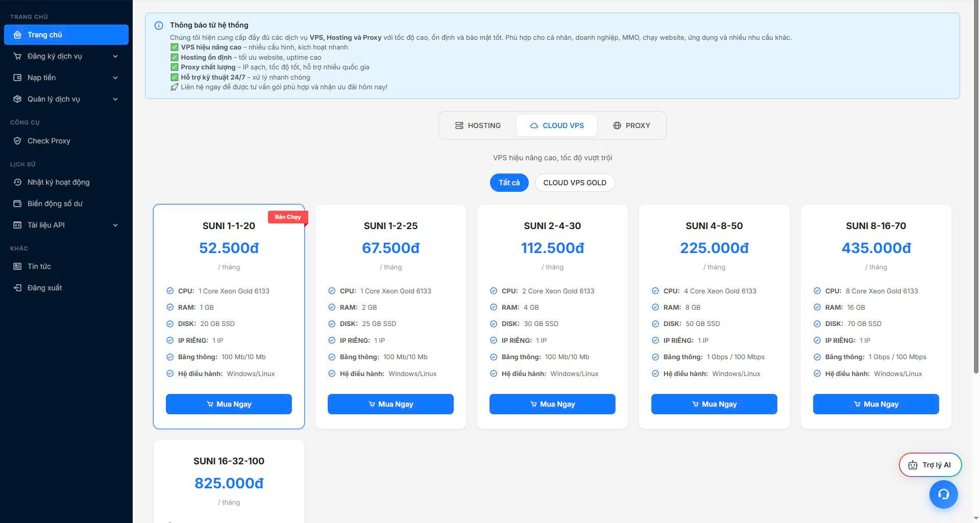This screenshot has height=523, width=980.
Task: Click the logout icon beside Đăng xuất
Action: [x=17, y=288]
